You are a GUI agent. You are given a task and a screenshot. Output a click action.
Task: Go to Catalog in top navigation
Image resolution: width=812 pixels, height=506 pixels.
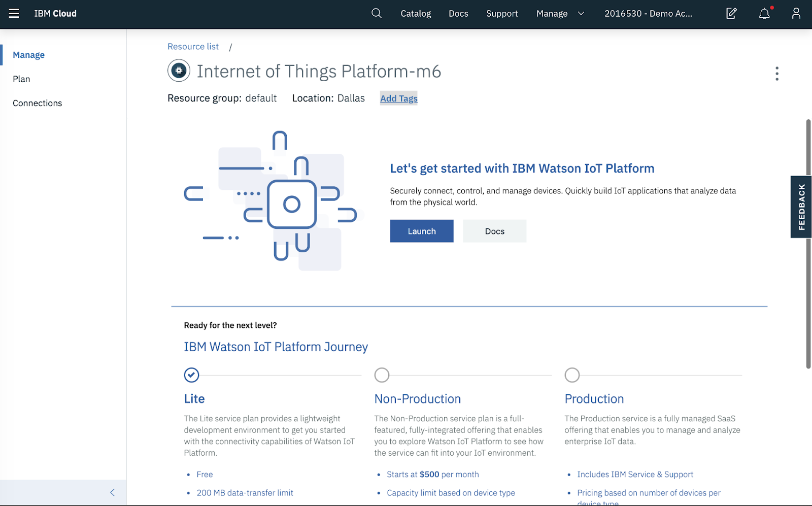coord(416,14)
